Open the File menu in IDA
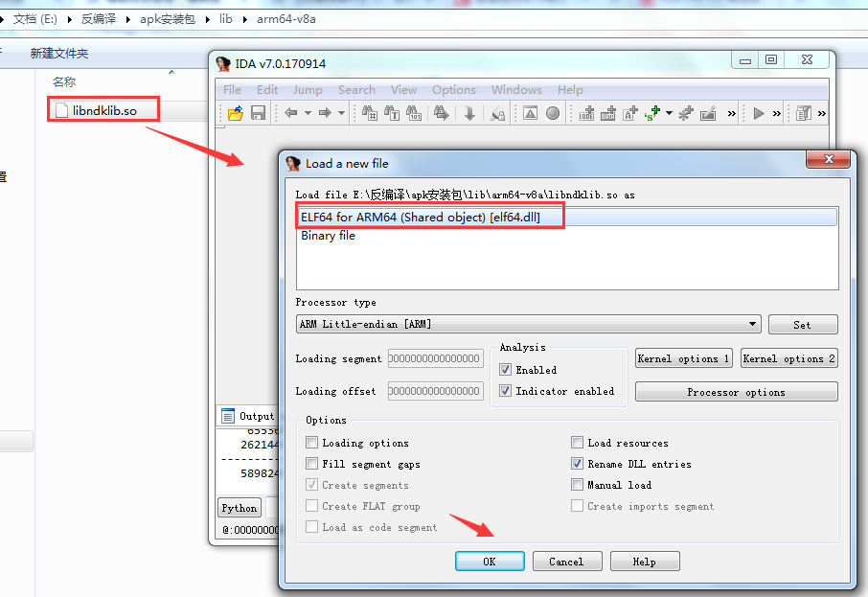This screenshot has width=868, height=597. pos(232,90)
